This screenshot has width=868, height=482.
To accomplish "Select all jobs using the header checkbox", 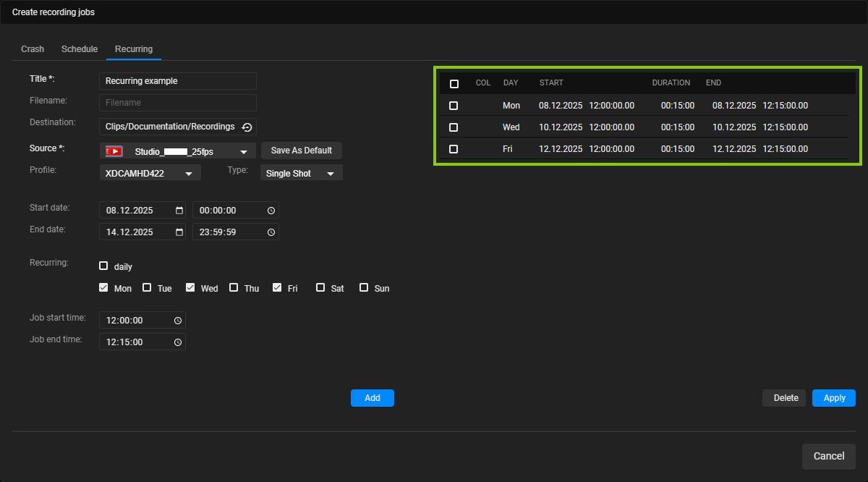I will point(454,83).
